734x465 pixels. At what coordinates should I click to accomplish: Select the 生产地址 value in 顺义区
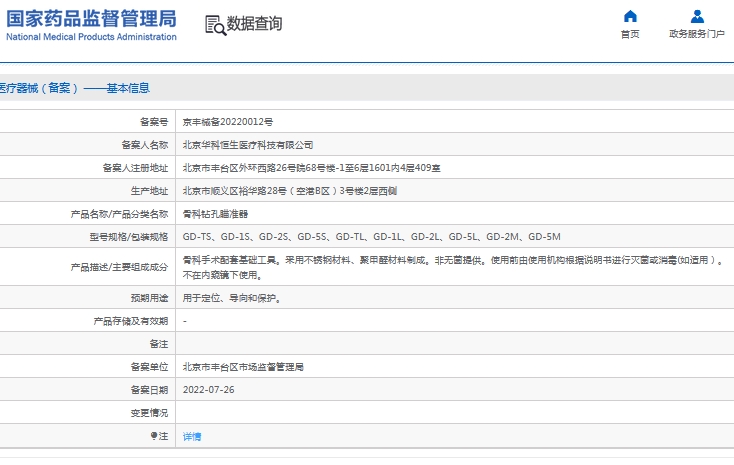290,191
